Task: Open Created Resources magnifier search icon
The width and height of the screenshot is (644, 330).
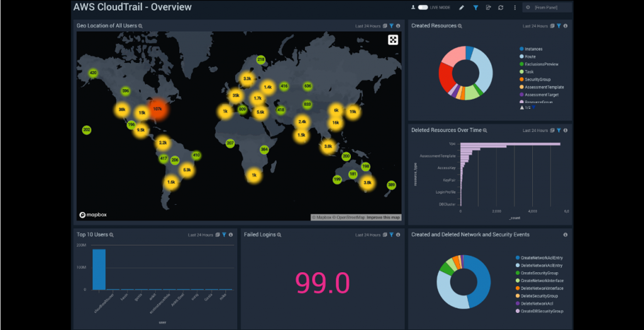Action: tap(460, 26)
